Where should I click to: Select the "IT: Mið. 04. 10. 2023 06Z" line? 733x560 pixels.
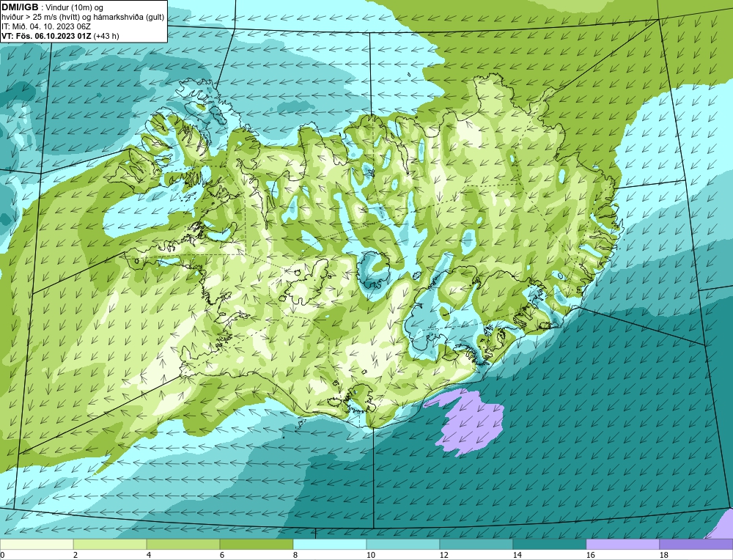coord(46,26)
